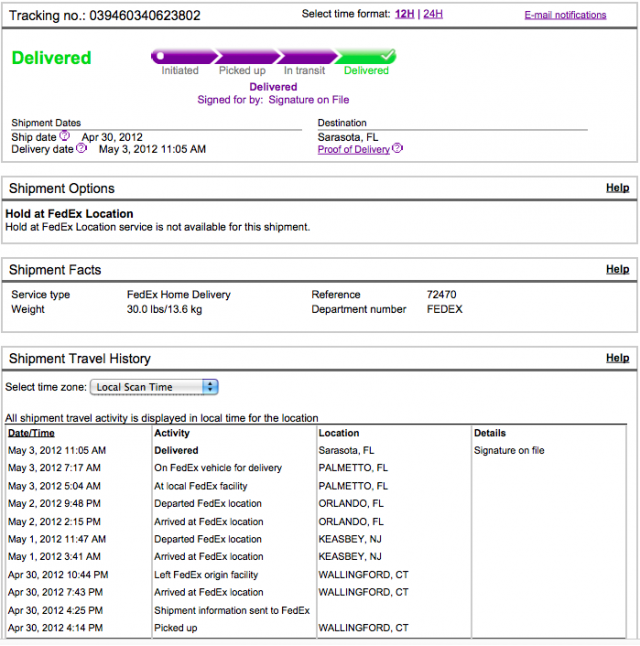Screen dimensions: 640x646
Task: Click the Location column header
Action: pos(339,433)
